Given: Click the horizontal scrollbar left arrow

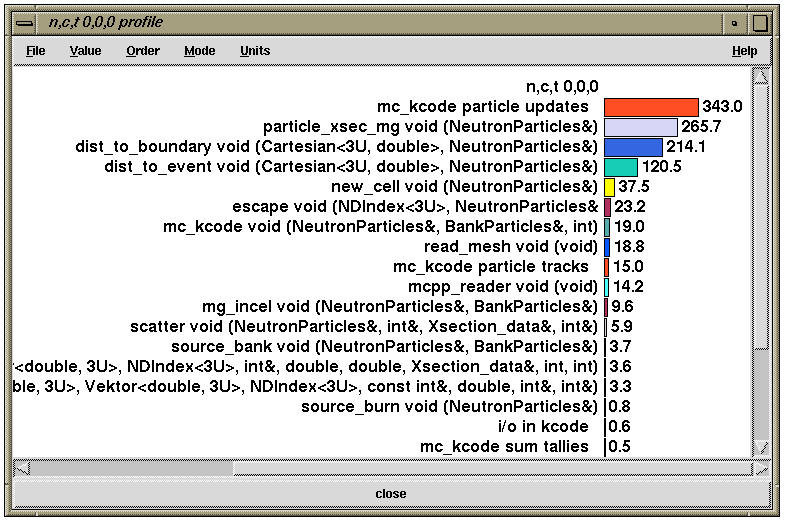Looking at the screenshot, I should point(22,467).
